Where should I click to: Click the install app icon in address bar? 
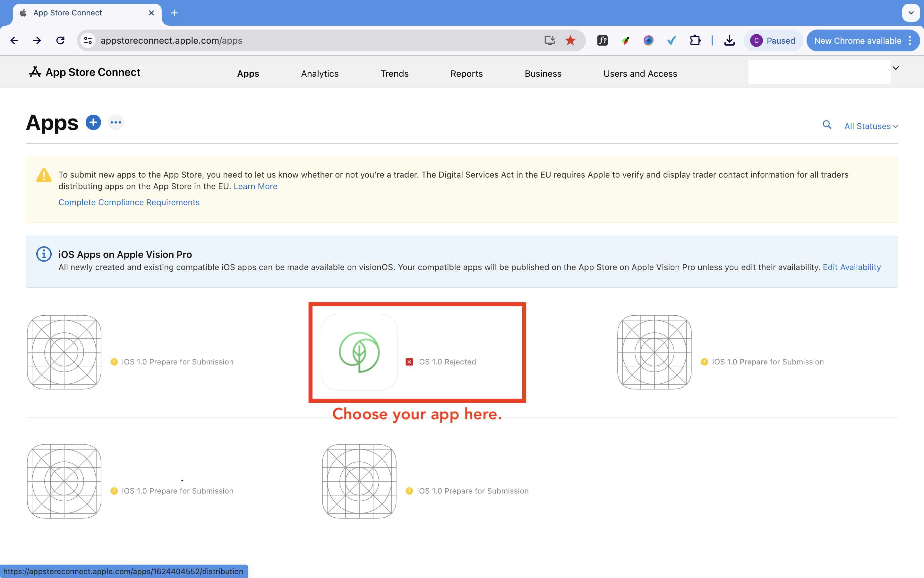[x=550, y=40]
